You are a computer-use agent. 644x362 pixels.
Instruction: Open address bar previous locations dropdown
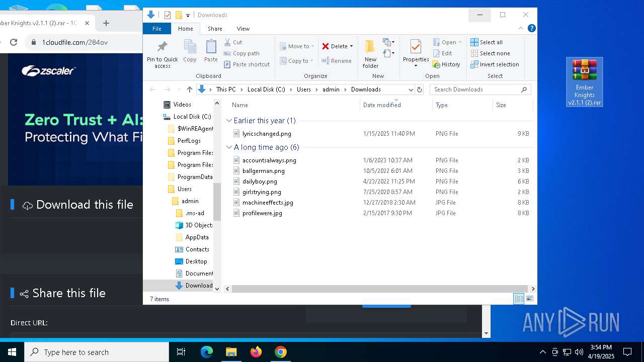[411, 89]
